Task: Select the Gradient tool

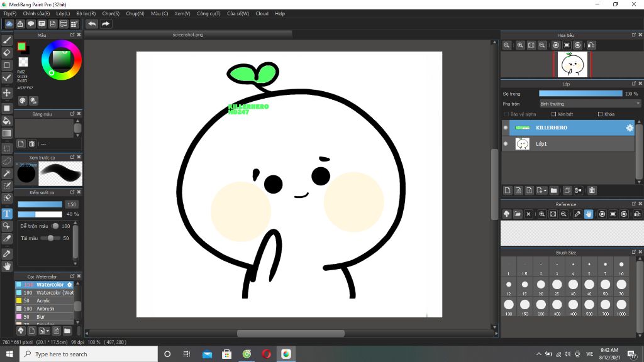Action: point(7,133)
